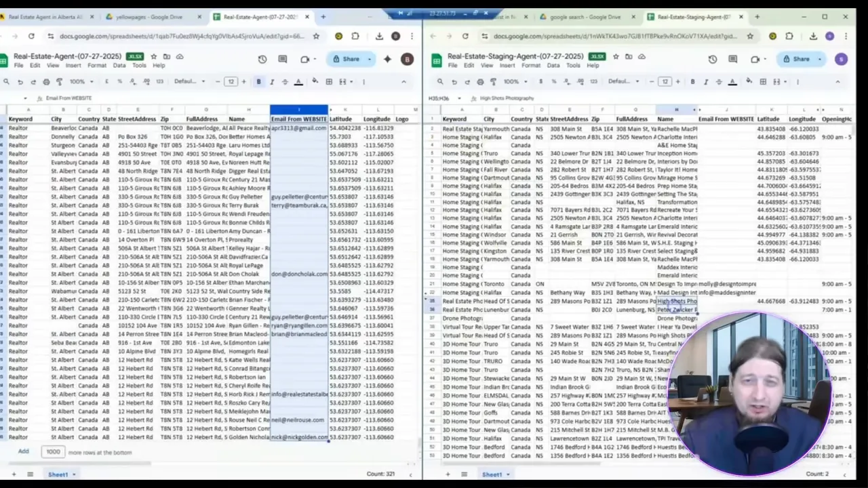Collapse the left spreadsheet's header menus
The width and height of the screenshot is (868, 488).
[x=403, y=81]
